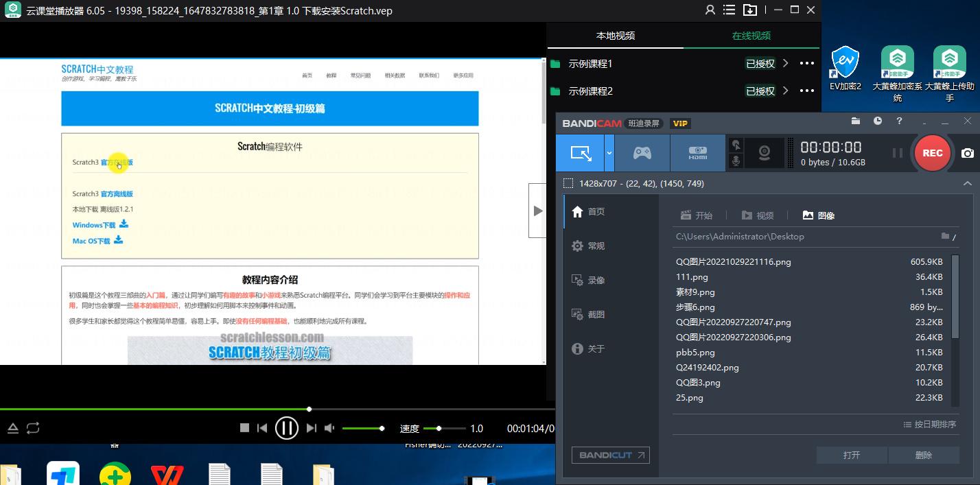Toggle the mouse cursor effect icon
This screenshot has width=980, height=485.
coord(736,145)
